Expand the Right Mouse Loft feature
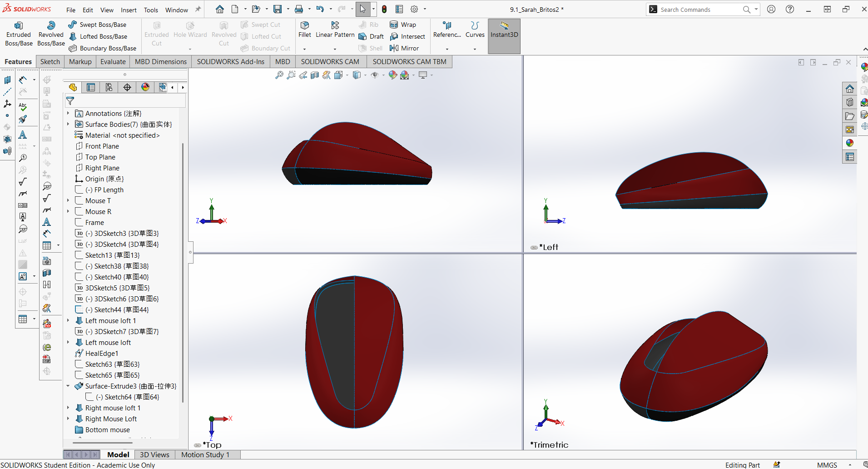The image size is (868, 469). click(68, 419)
